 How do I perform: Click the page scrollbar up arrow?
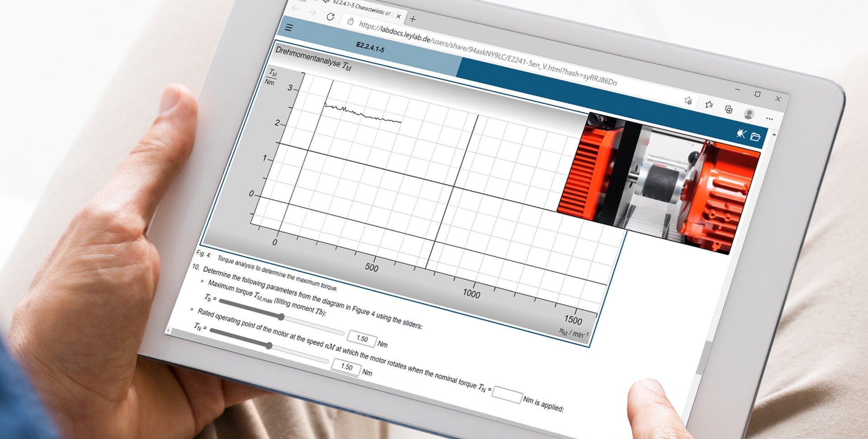(774, 134)
